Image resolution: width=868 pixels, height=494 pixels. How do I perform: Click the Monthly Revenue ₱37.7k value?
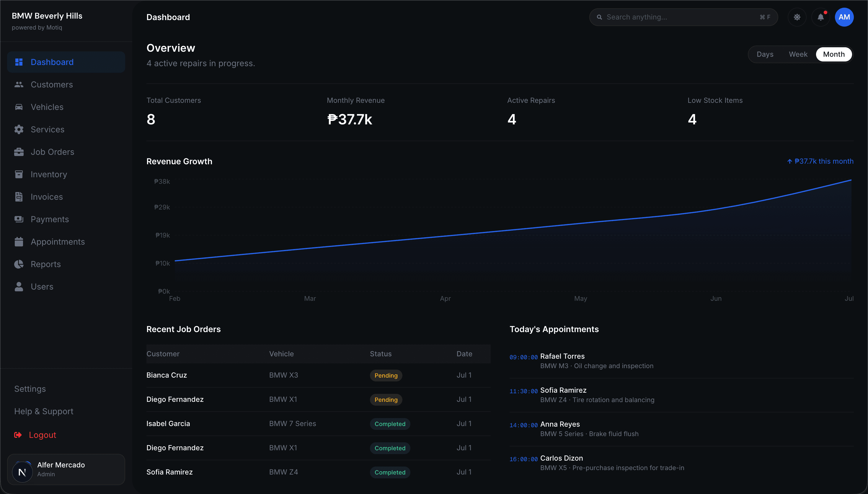[x=350, y=119]
